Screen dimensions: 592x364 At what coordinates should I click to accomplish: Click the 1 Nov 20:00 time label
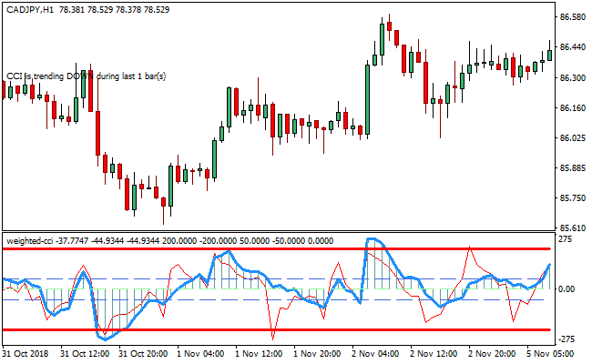[x=317, y=354]
